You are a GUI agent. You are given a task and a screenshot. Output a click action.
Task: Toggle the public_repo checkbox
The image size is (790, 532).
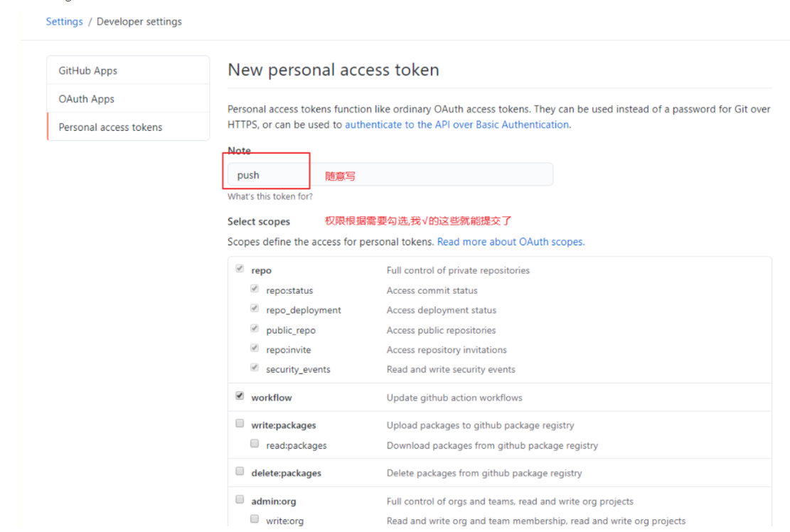point(255,329)
